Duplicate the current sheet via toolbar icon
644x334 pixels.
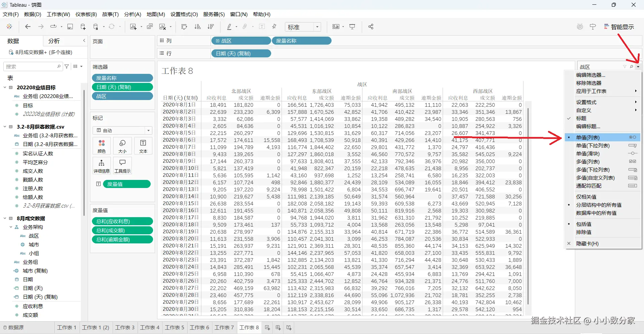click(150, 27)
